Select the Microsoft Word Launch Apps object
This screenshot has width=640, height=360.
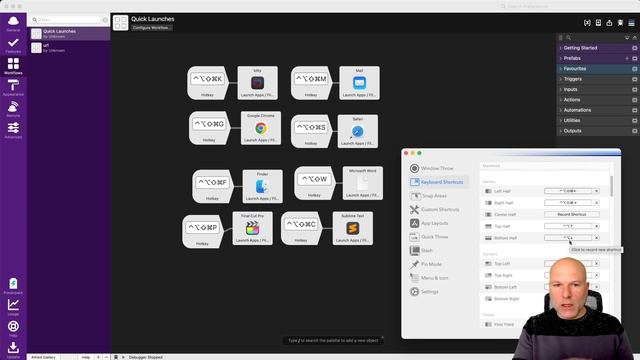(363, 183)
